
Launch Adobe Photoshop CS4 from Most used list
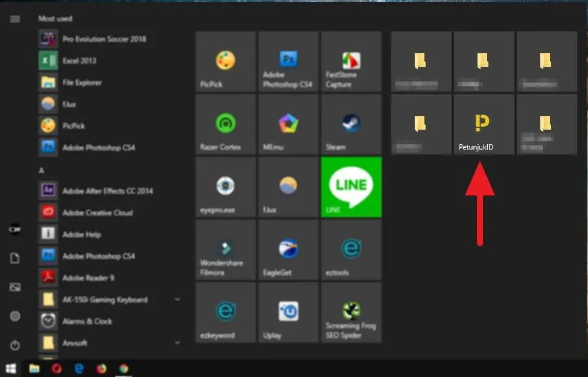pos(109,148)
